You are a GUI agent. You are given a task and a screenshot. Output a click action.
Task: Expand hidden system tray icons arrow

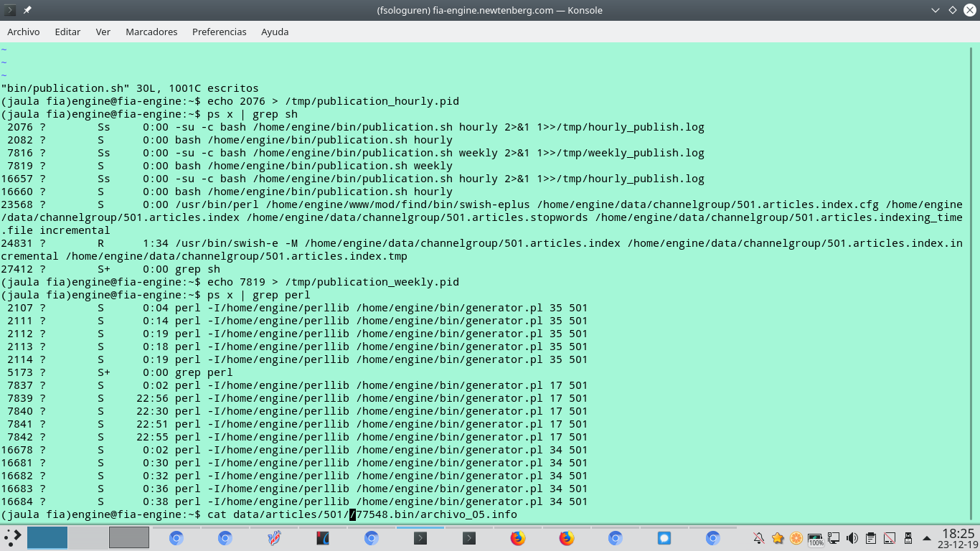927,538
